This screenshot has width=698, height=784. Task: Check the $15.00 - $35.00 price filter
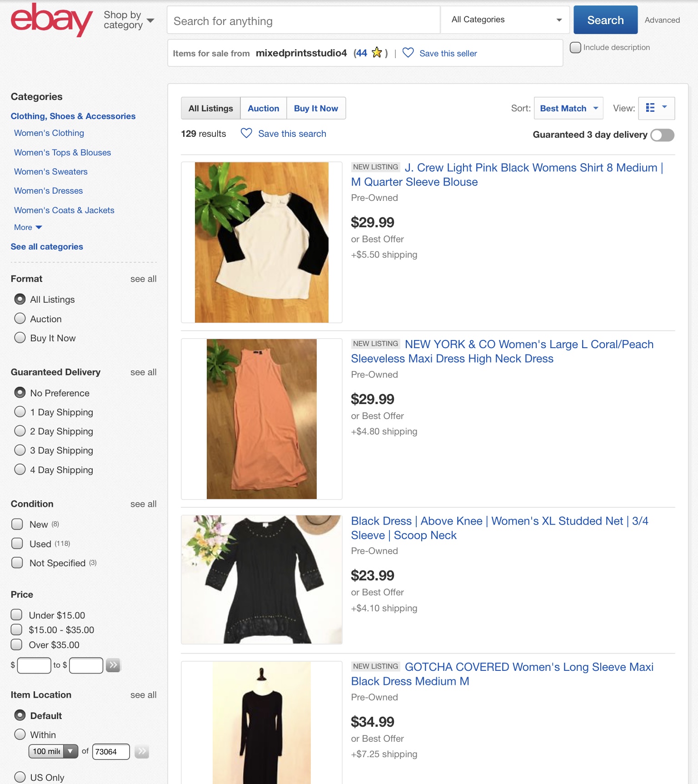coord(16,629)
